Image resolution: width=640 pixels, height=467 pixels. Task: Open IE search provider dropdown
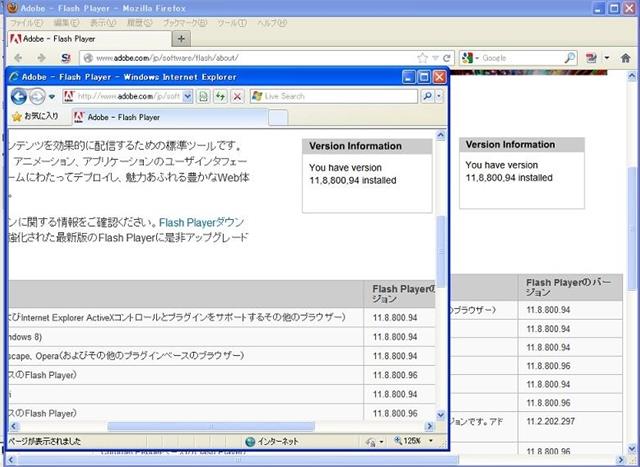tap(439, 96)
